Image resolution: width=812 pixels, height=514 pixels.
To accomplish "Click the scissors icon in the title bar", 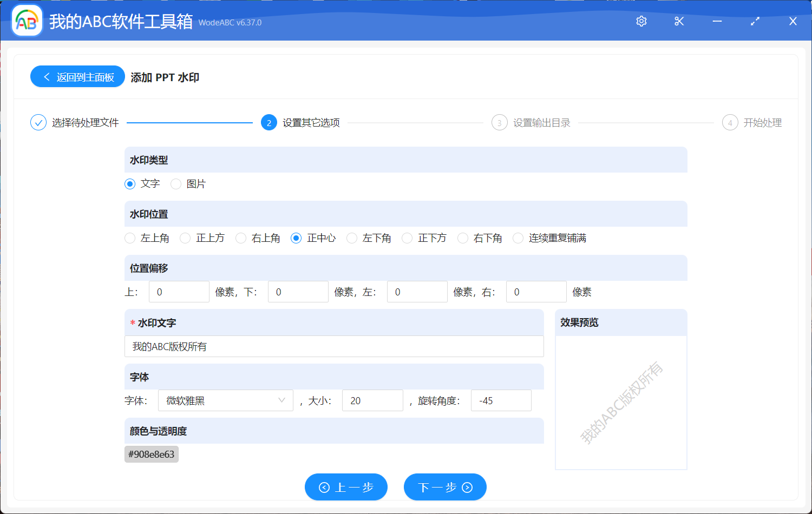I will 679,21.
